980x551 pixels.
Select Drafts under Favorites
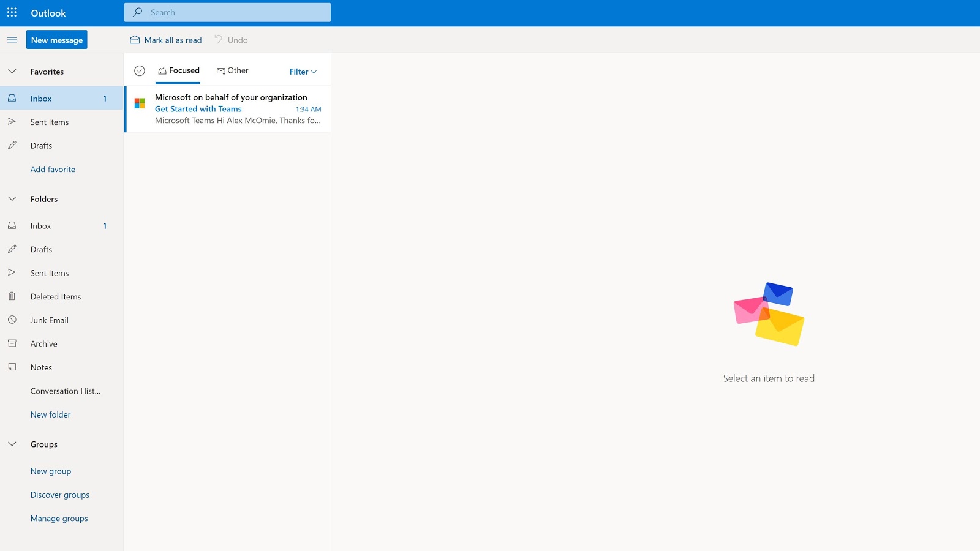coord(62,145)
